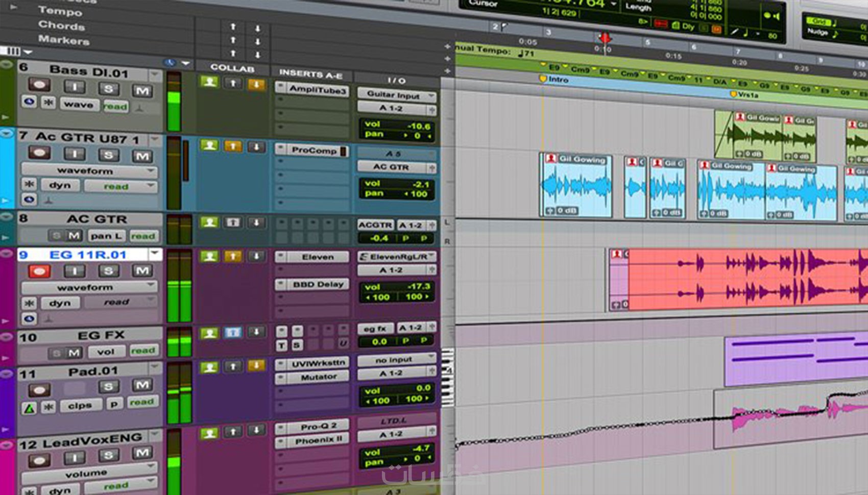Image resolution: width=868 pixels, height=495 pixels.
Task: Select the Markers ruler label
Action: [64, 40]
